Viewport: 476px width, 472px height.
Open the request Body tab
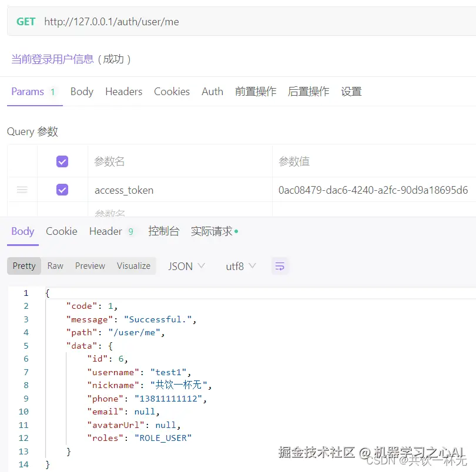point(82,92)
